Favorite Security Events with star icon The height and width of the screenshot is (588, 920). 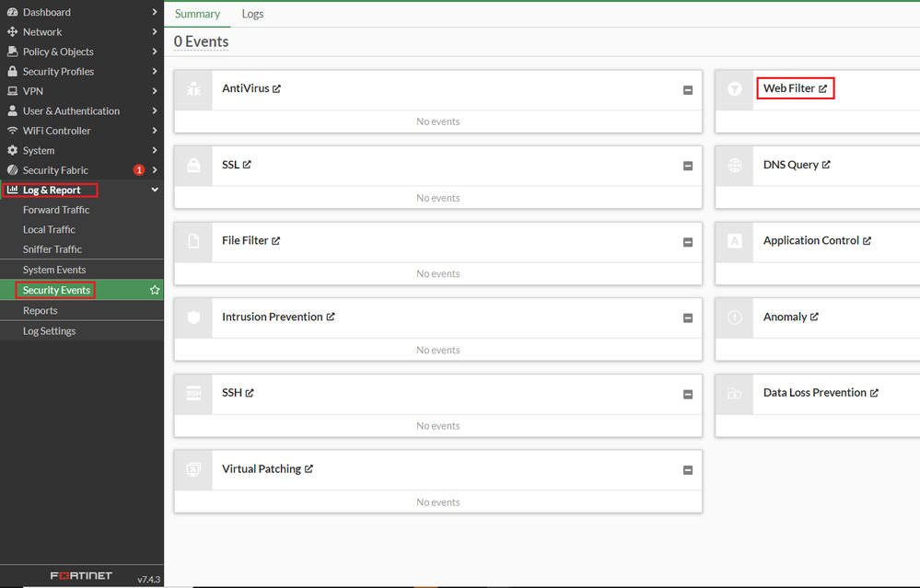tap(155, 290)
